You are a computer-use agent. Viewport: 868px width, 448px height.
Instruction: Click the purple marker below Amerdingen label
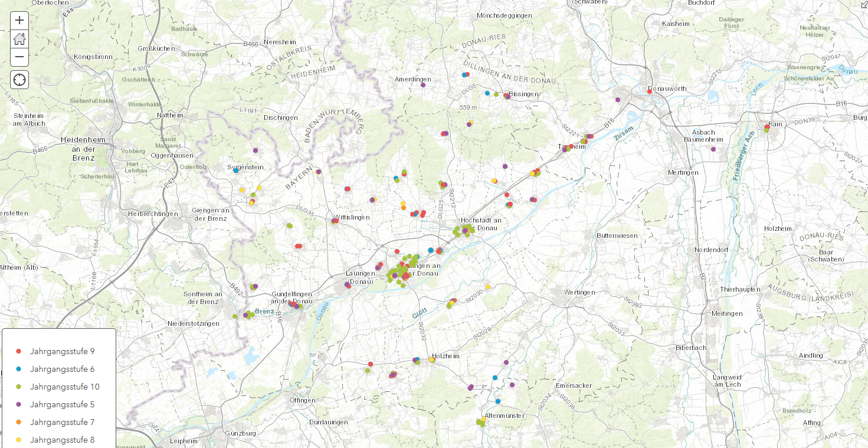pos(423,85)
